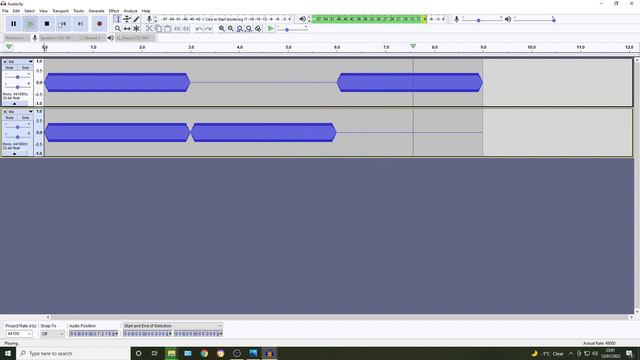Open the recording channels dropdown
The width and height of the screenshot is (640, 360).
[x=91, y=38]
